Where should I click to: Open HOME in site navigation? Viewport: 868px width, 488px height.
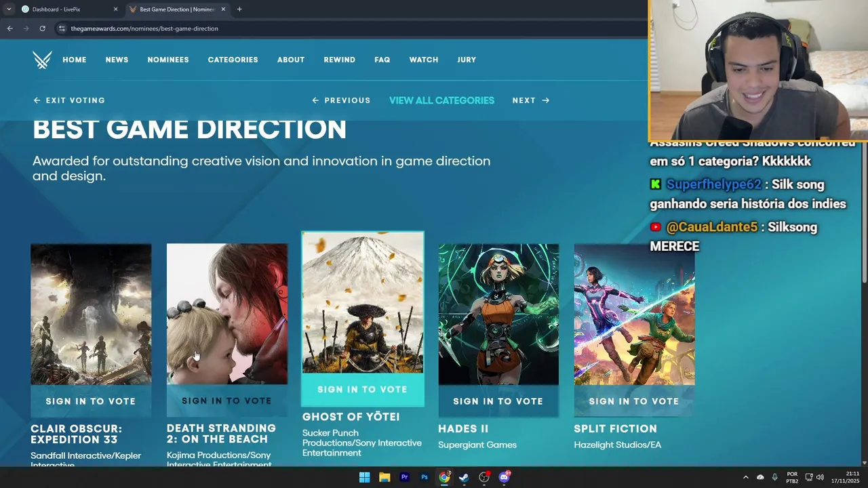point(75,60)
